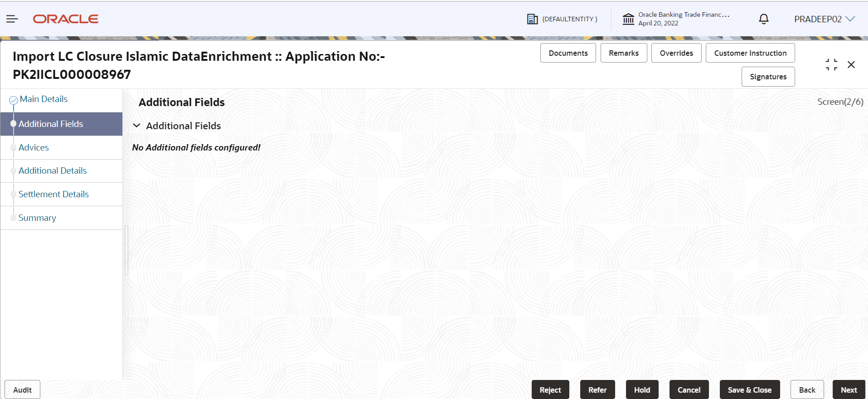The image size is (868, 399).
Task: Click the Oracle Banking Trade Finance branch text
Action: coord(684,15)
